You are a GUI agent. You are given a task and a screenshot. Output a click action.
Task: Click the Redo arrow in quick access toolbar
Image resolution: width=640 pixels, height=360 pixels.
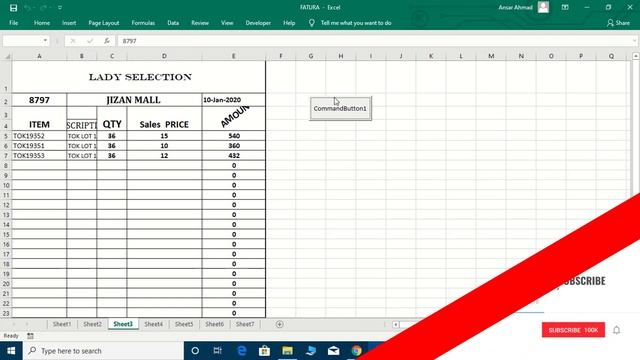point(43,8)
